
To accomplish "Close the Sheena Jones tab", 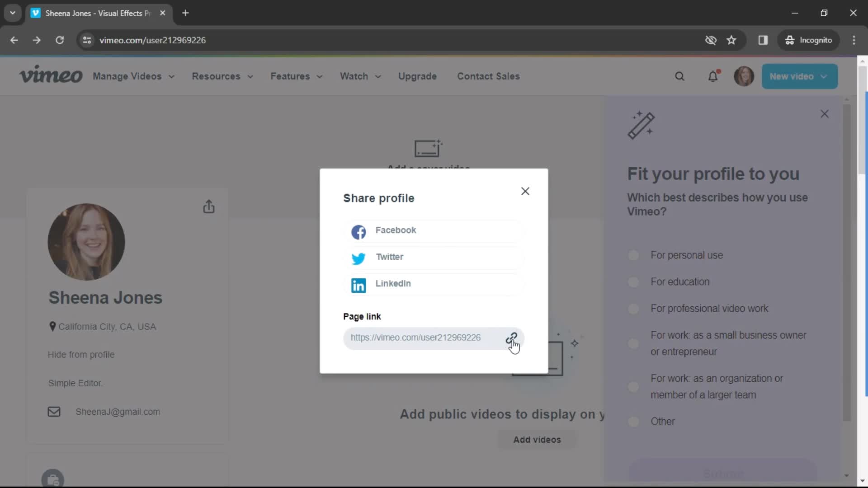I will [x=163, y=13].
